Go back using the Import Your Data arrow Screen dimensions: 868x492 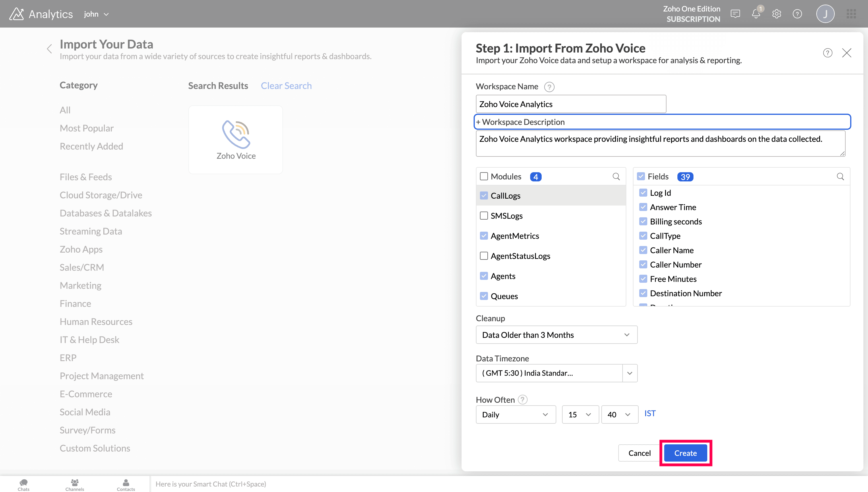(x=49, y=49)
